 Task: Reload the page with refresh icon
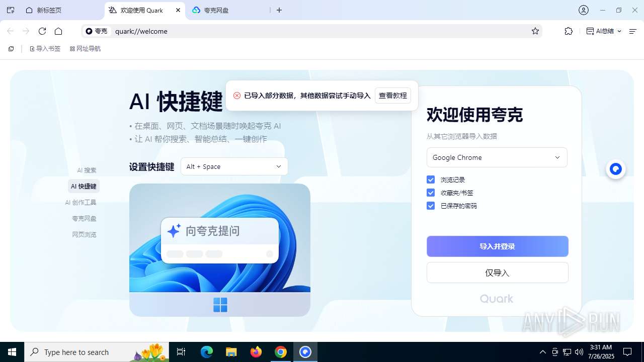click(x=42, y=31)
